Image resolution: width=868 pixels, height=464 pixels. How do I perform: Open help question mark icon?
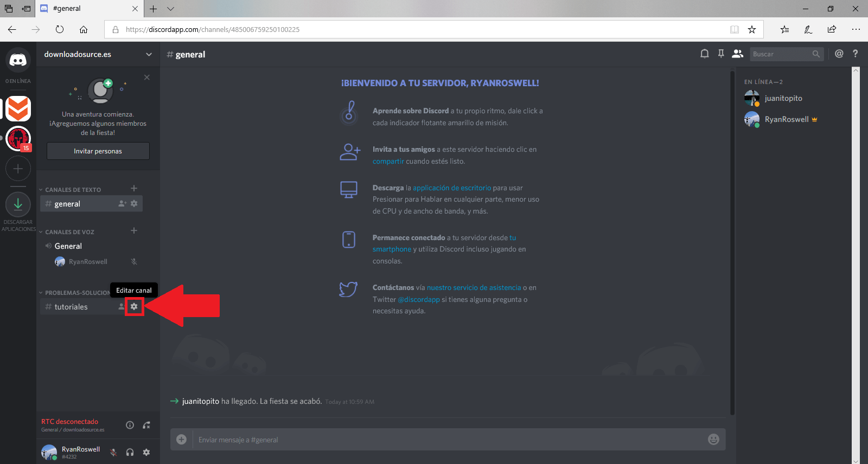tap(856, 54)
